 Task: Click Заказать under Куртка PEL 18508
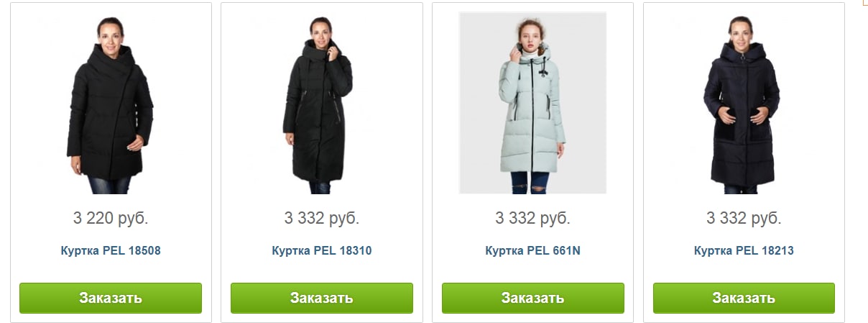[x=111, y=298]
